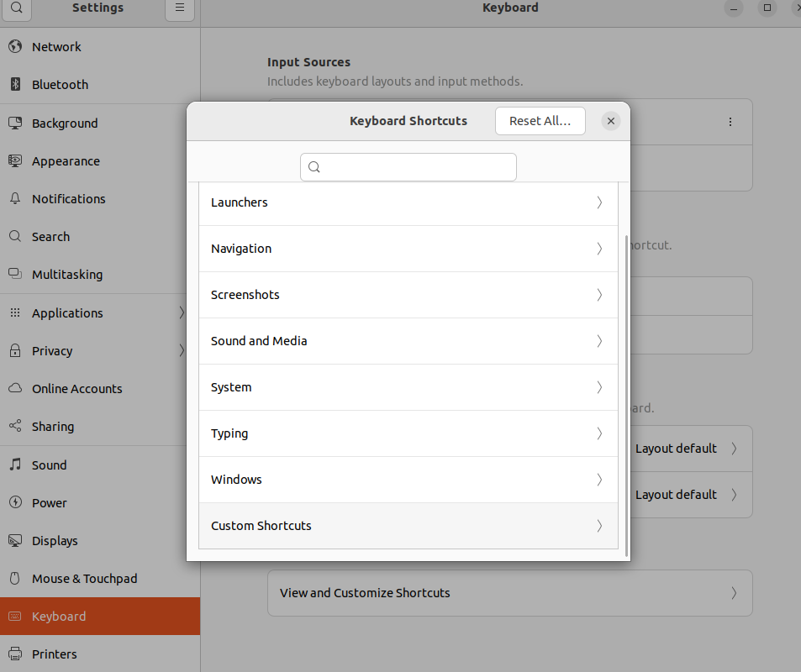This screenshot has width=801, height=672.
Task: Expand the Privacy submenu chevron
Action: (182, 350)
